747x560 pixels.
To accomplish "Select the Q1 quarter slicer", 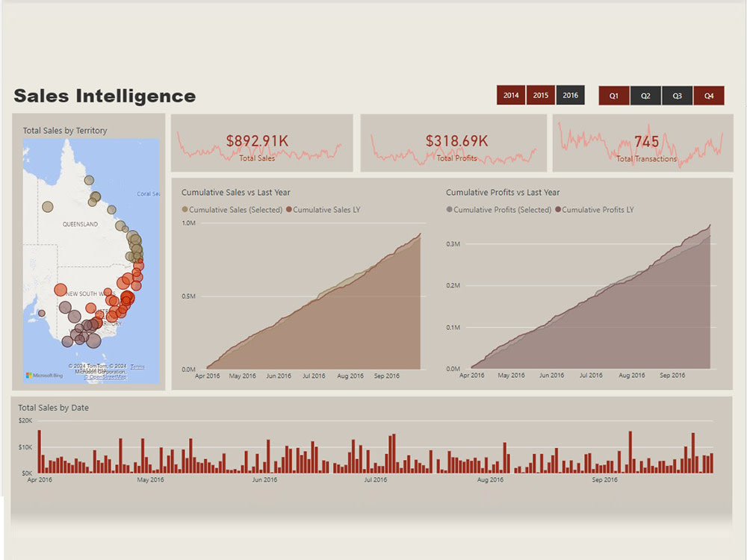I will [x=613, y=96].
